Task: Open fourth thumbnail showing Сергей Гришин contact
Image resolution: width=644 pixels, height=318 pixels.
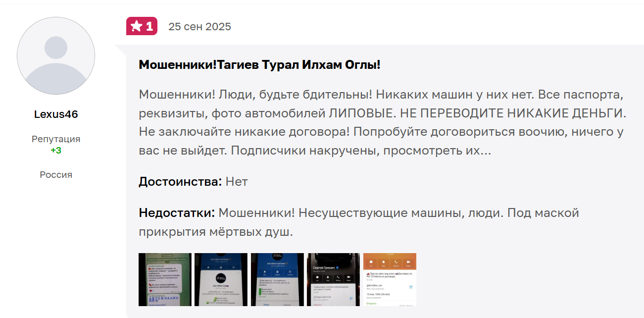Action: coord(333,279)
